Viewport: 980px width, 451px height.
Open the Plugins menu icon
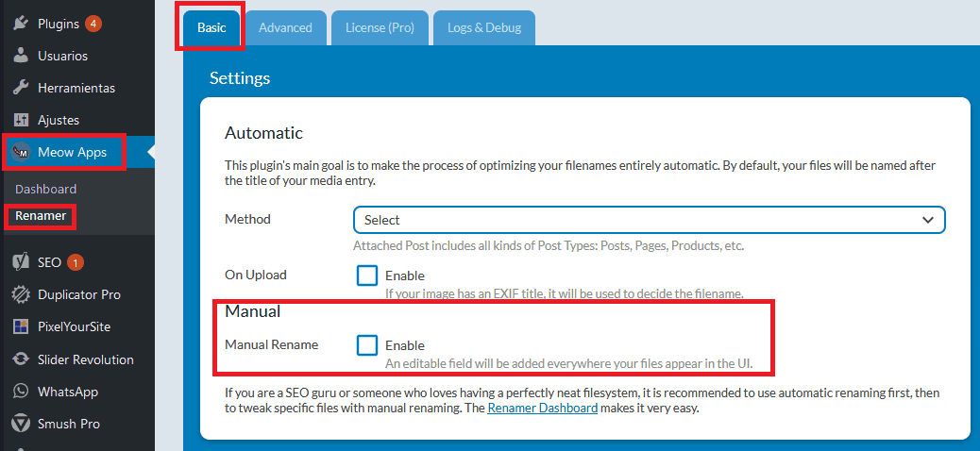22,24
